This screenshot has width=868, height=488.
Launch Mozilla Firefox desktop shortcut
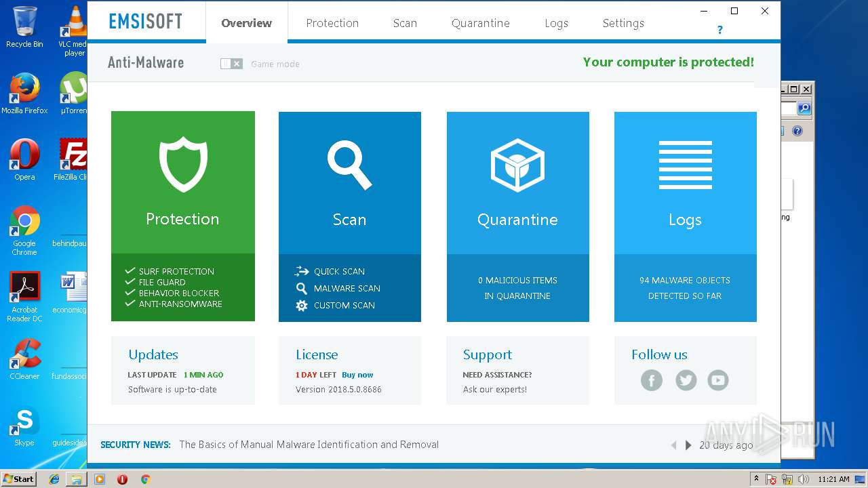point(24,94)
